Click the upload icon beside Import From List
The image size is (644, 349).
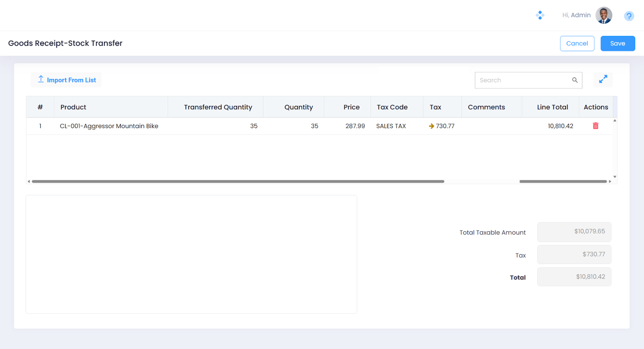(41, 79)
